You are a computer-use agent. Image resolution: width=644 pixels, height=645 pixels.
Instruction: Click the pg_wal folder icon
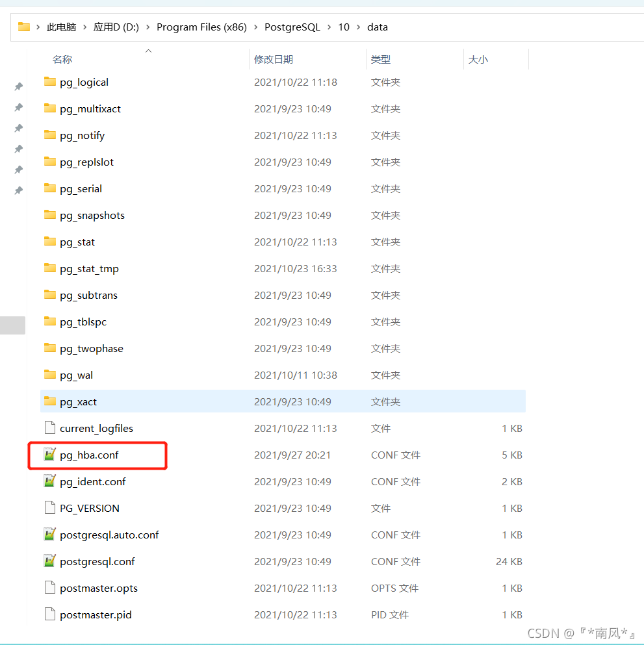(50, 374)
